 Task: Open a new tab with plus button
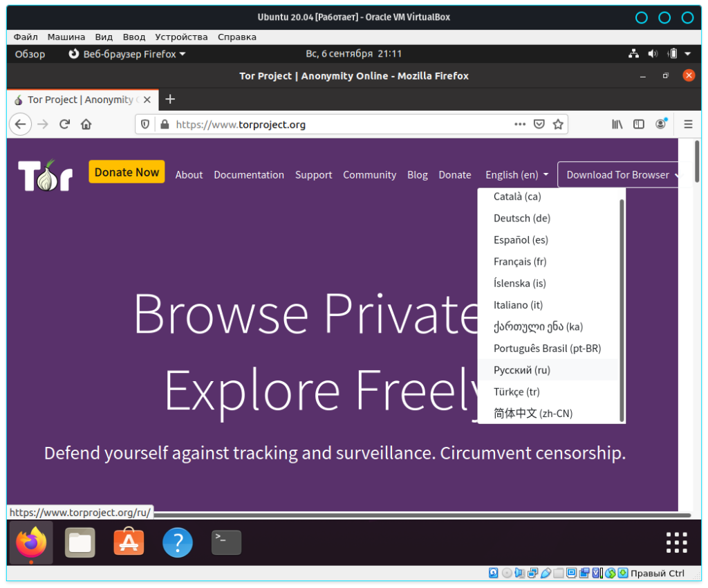click(170, 99)
